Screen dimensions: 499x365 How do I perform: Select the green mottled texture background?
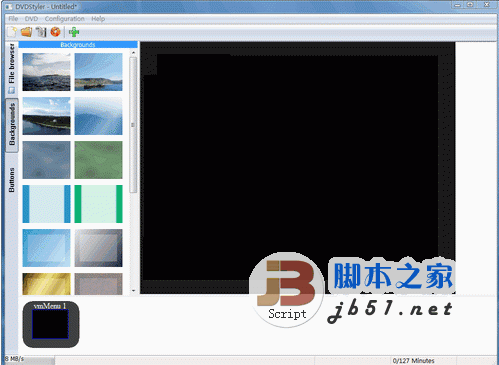point(98,160)
